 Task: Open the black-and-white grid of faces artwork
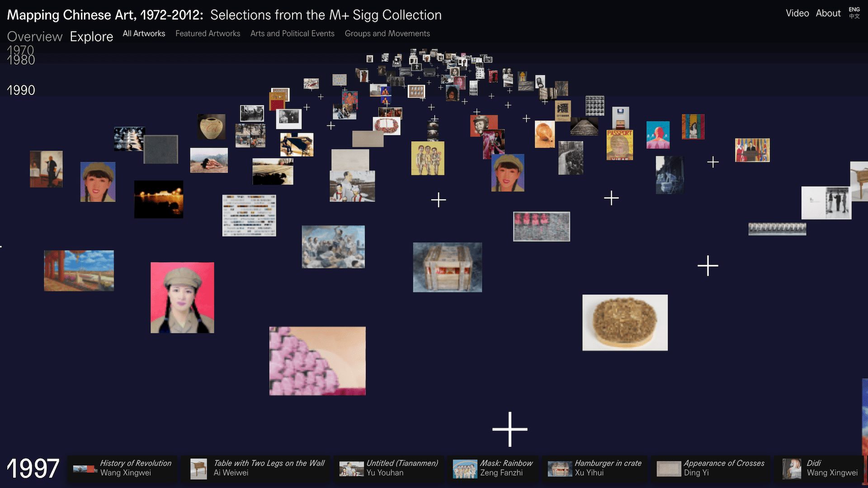594,106
